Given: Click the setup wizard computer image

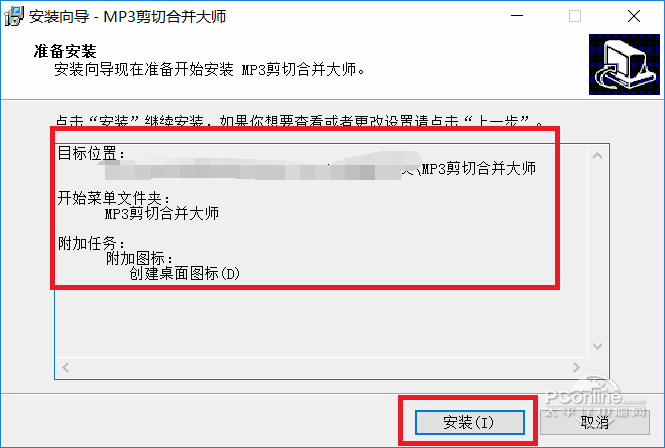Looking at the screenshot, I should pos(624,64).
